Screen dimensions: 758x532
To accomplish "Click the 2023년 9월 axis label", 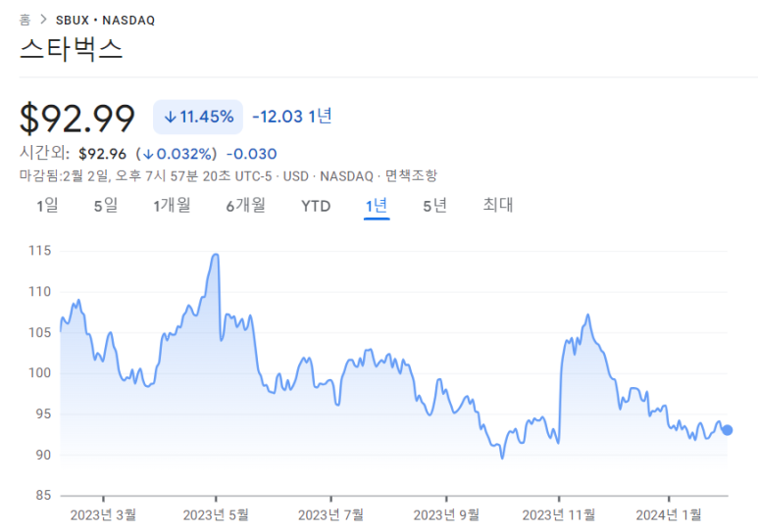I will pos(446,515).
